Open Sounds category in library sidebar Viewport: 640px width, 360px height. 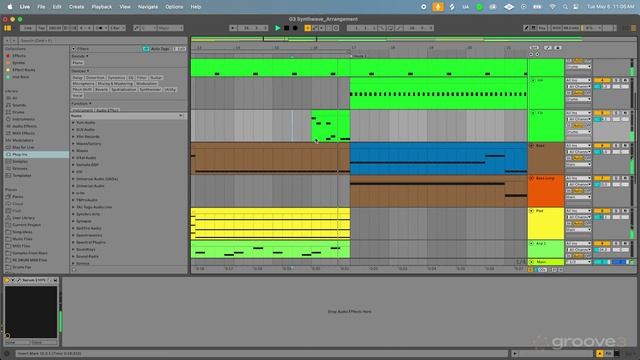18,105
